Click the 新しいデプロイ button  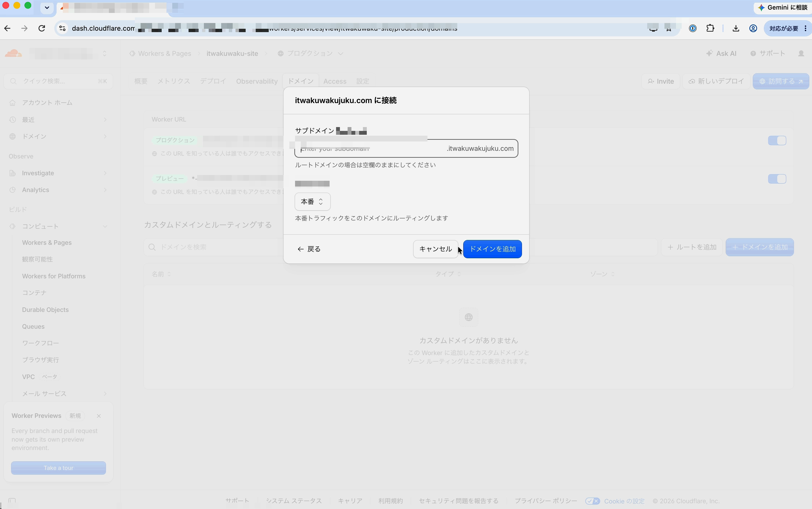click(716, 82)
